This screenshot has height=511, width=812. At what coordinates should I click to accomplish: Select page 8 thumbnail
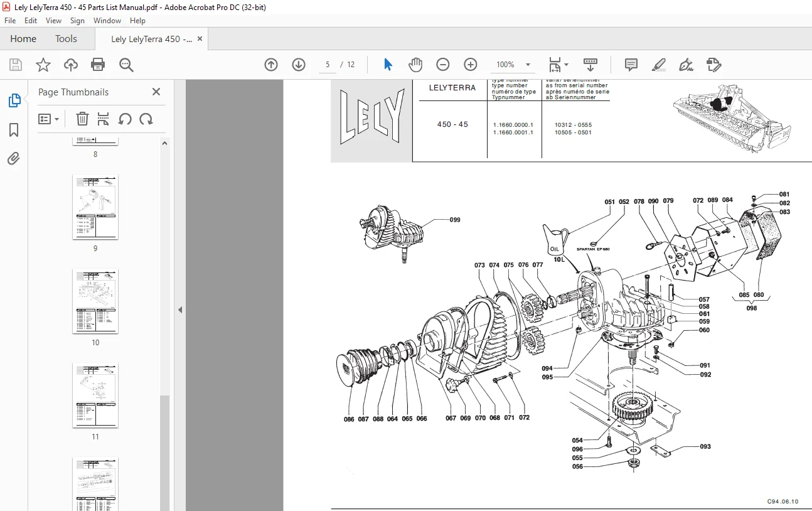point(95,141)
